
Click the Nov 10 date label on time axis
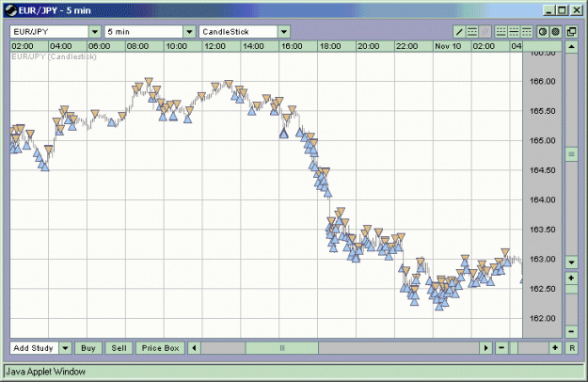(448, 46)
